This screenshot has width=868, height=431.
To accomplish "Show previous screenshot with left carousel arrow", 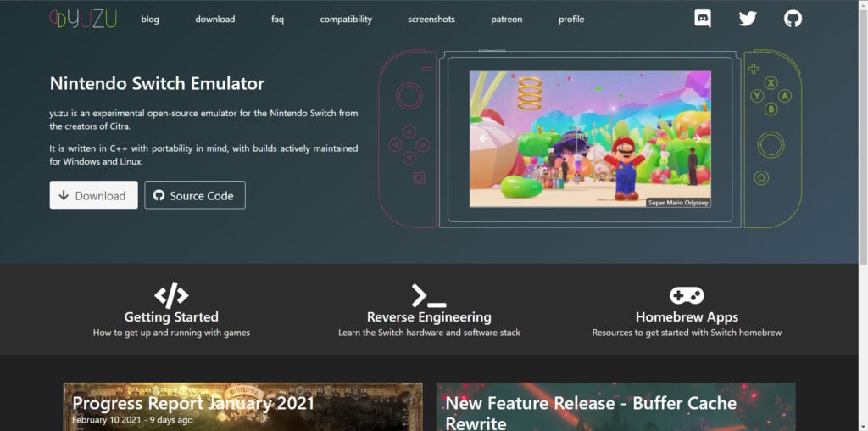I will 482,138.
